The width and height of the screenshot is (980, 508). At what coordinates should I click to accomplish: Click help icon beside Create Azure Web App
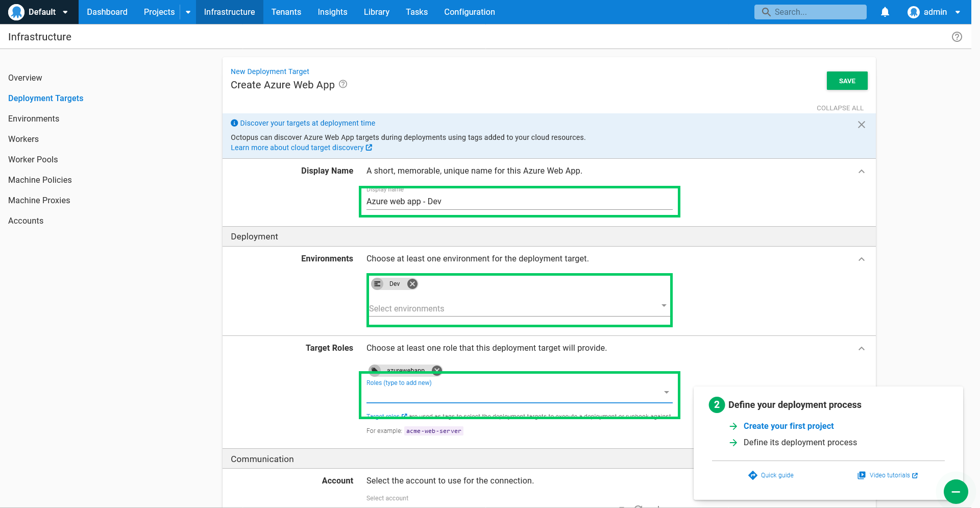(343, 84)
